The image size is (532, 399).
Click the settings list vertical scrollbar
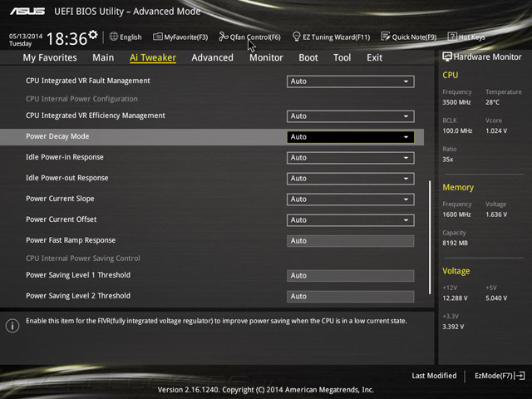click(x=430, y=237)
